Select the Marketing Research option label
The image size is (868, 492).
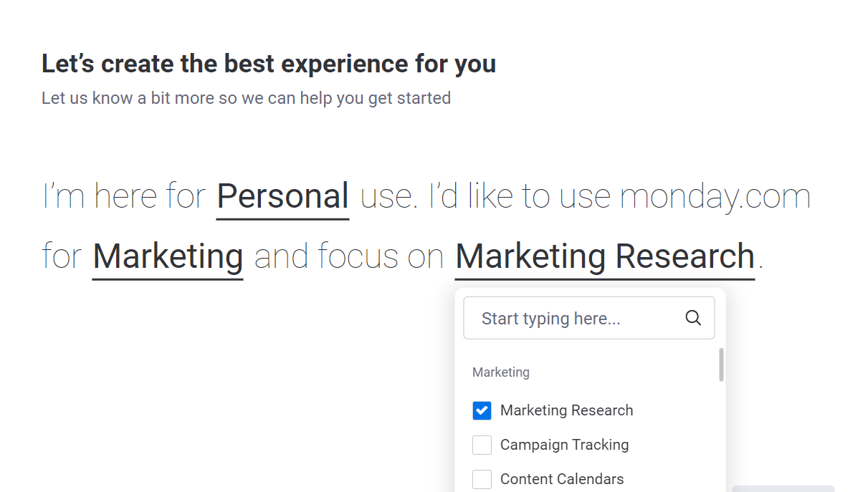pos(566,410)
